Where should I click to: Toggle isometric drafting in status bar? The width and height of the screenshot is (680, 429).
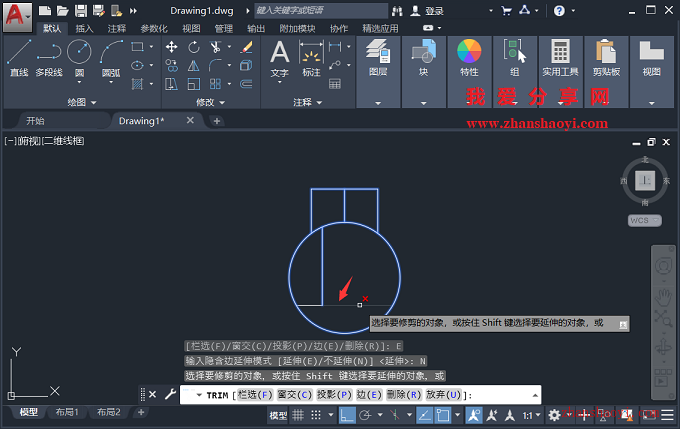395,416
